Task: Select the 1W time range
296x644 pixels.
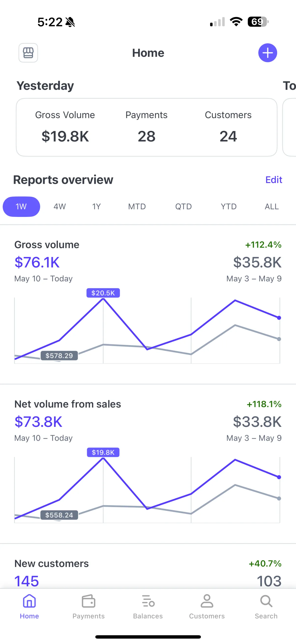Action: pos(21,207)
